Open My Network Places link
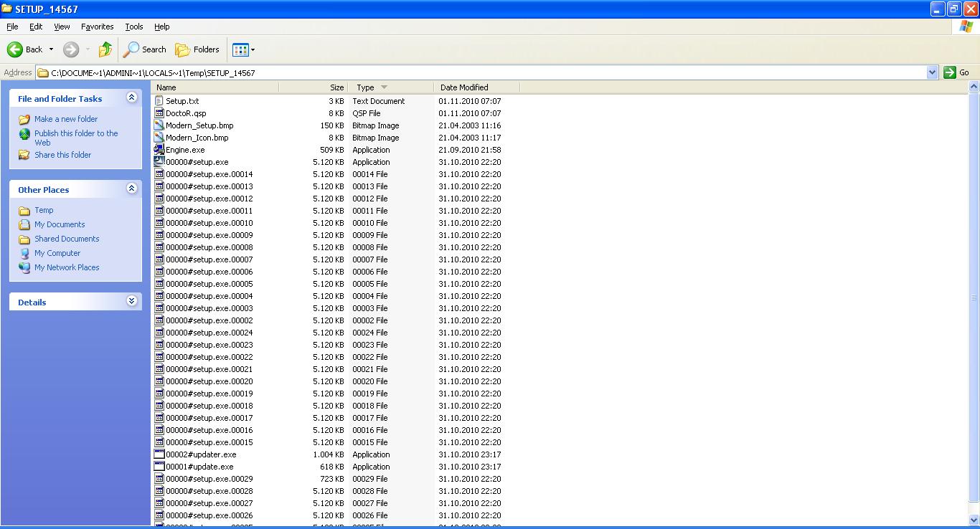The image size is (980, 529). [67, 267]
